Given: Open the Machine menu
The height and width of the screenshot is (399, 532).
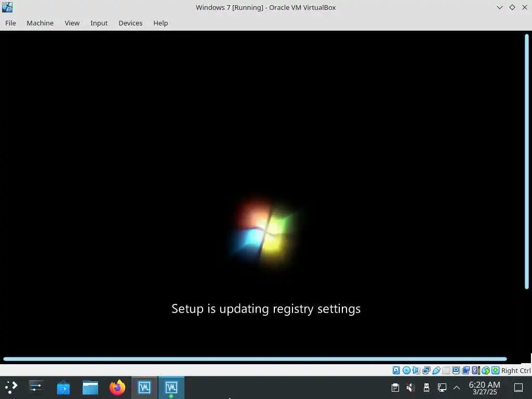Looking at the screenshot, I should [40, 23].
